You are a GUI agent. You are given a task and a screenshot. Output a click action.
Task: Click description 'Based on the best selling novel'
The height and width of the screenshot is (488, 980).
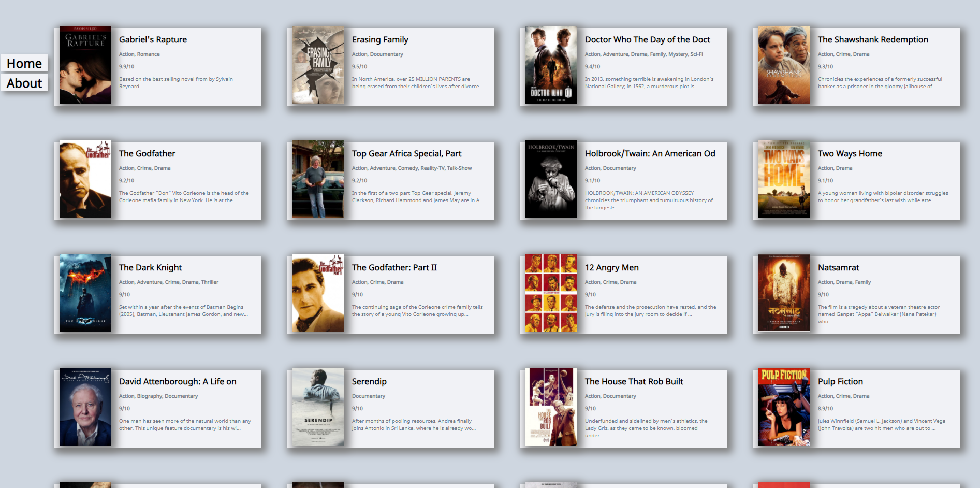[175, 83]
